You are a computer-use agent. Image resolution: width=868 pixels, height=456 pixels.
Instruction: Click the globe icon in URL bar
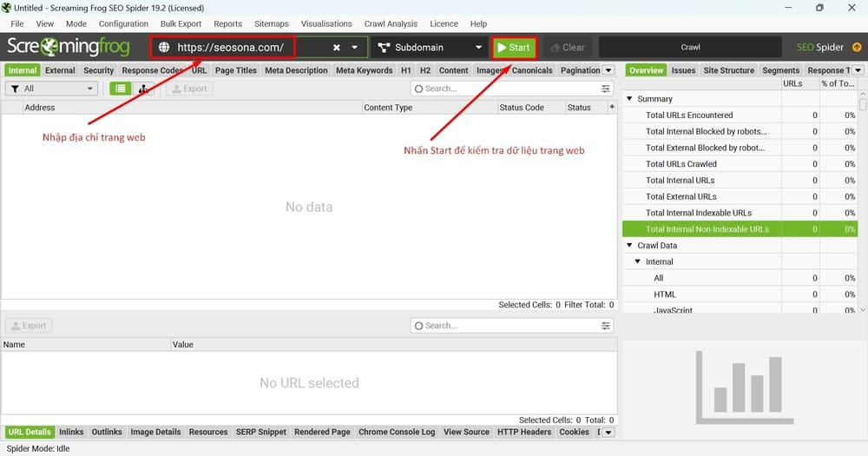pyautogui.click(x=164, y=48)
